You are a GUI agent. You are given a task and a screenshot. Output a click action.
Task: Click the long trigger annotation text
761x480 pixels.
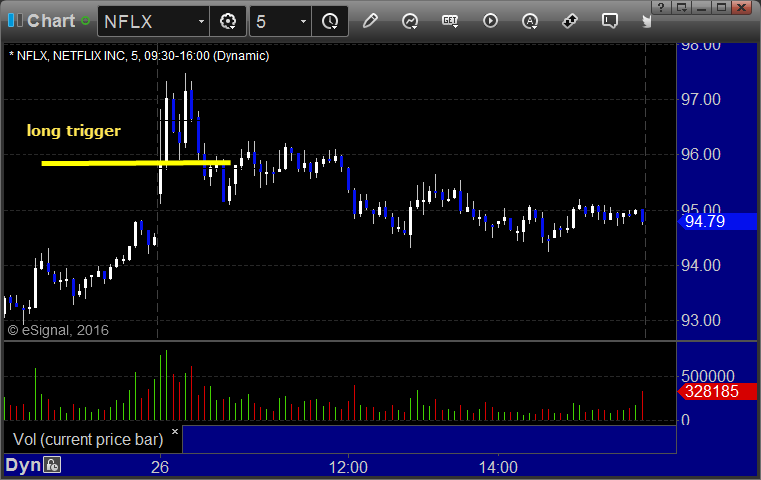coord(74,131)
